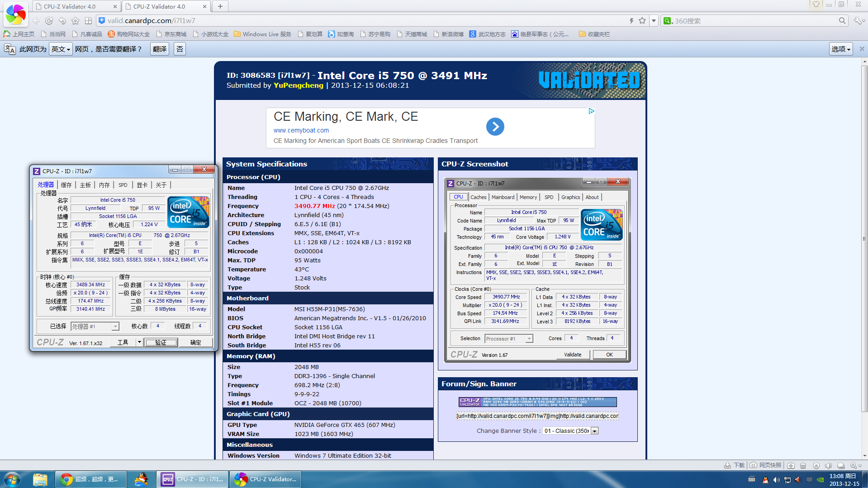Image resolution: width=868 pixels, height=488 pixels.
Task: Click the magnifier search icon in 360 search box
Action: [842, 21]
